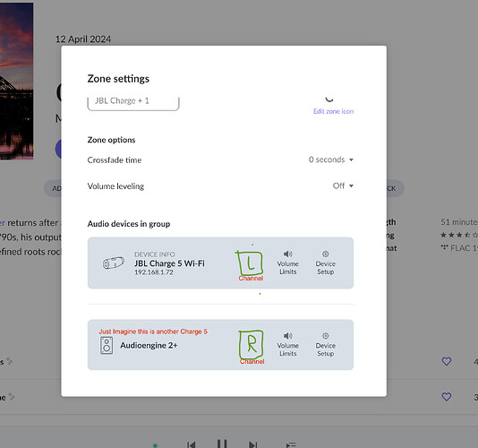Favorite the first track with the heart
This screenshot has height=448, width=478.
[x=447, y=361]
